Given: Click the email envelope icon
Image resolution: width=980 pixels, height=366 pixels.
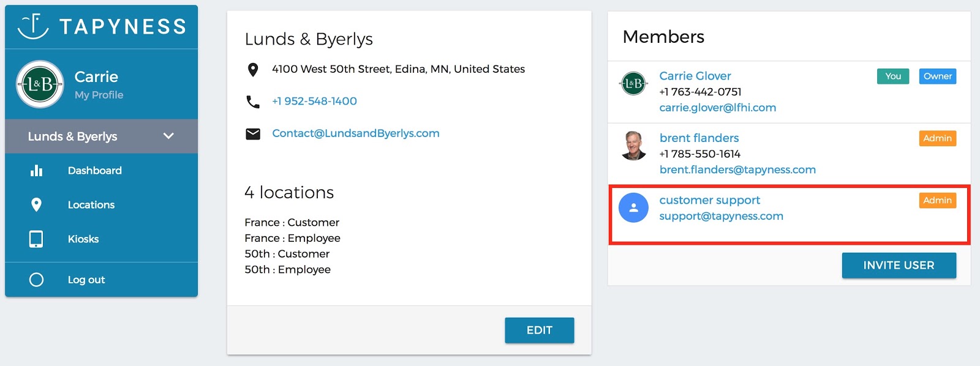Looking at the screenshot, I should 252,133.
